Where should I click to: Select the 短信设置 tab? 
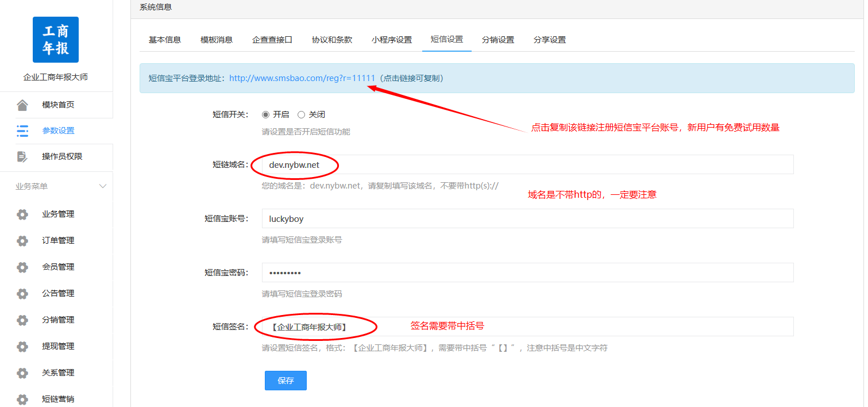click(447, 40)
